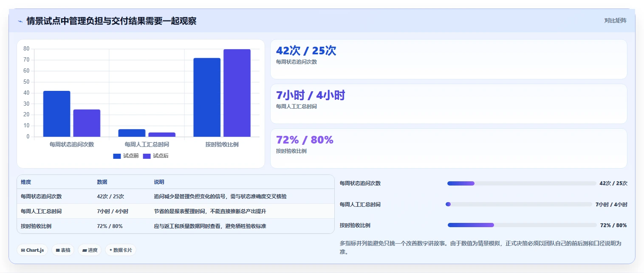The width and height of the screenshot is (644, 273).
Task: Click the 表格 chip
Action: click(63, 250)
